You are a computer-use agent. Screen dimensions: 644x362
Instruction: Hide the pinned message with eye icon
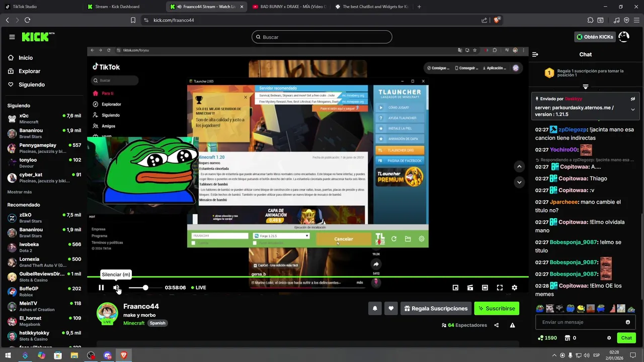[x=633, y=99]
